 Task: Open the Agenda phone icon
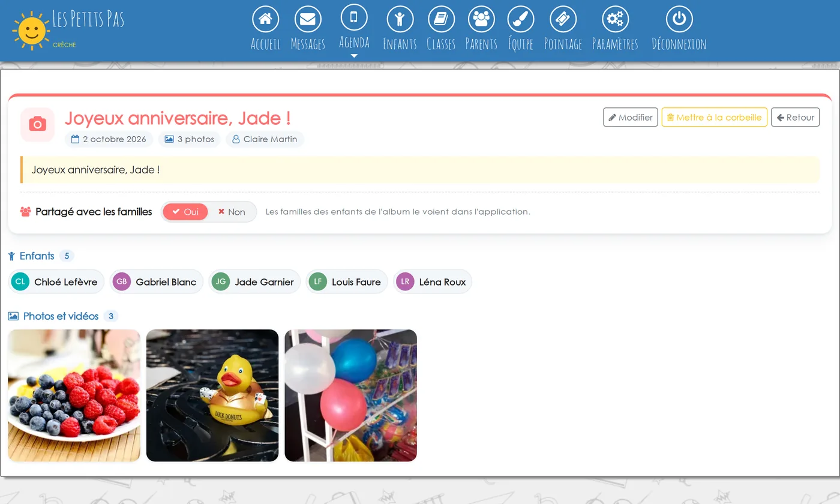point(354,17)
